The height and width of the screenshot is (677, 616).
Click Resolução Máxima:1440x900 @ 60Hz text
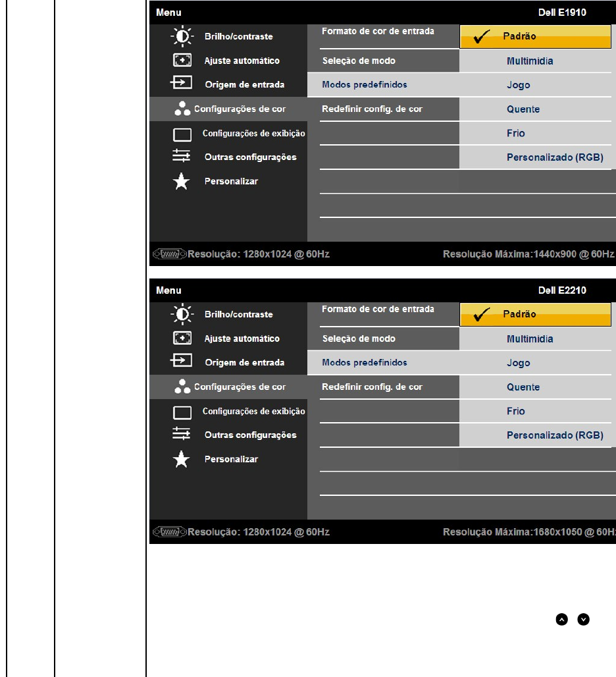pos(528,254)
